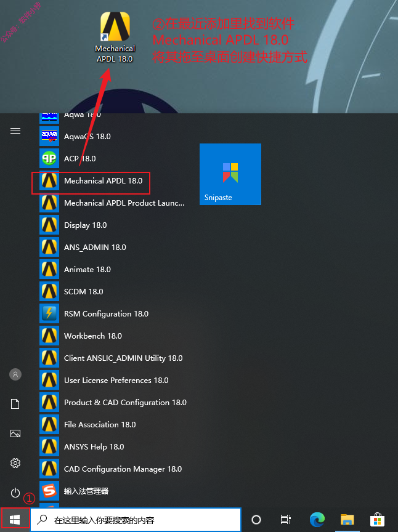Select ACP 18.0 label
The height and width of the screenshot is (532, 398).
(x=80, y=158)
